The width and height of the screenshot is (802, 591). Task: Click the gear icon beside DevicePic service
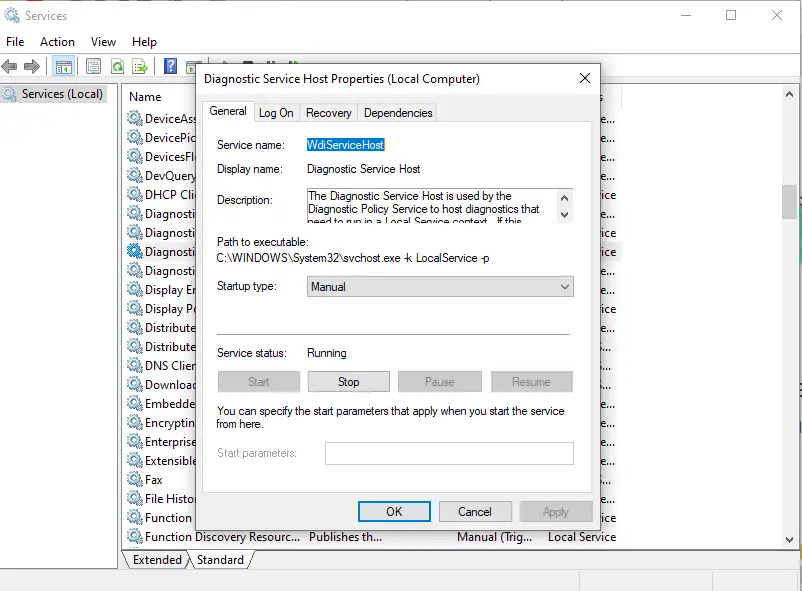coord(135,137)
